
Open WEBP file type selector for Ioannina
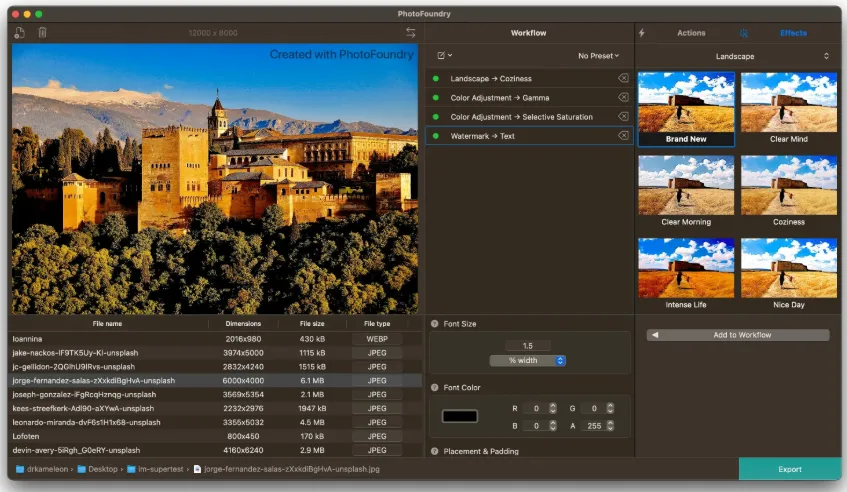point(377,339)
